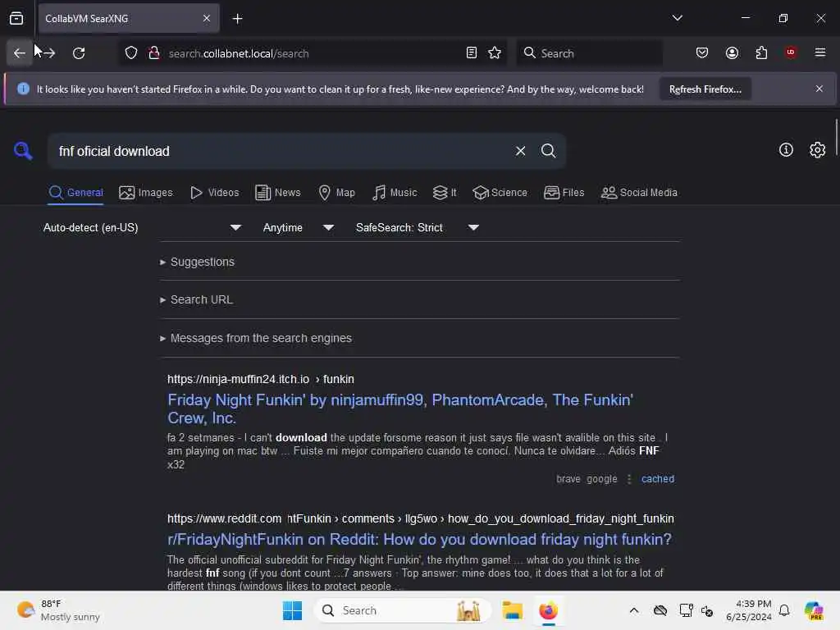Click the forward navigation arrow
The height and width of the screenshot is (630, 840).
[x=48, y=53]
